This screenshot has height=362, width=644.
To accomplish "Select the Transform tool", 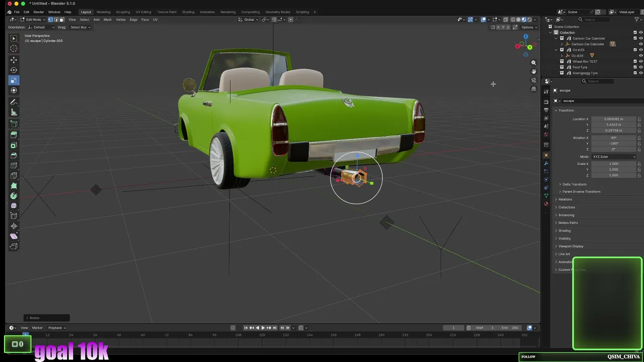I will (x=14, y=90).
